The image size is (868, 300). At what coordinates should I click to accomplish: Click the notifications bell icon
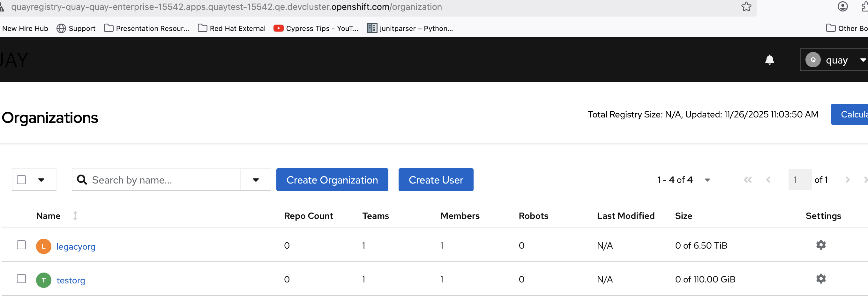[769, 60]
